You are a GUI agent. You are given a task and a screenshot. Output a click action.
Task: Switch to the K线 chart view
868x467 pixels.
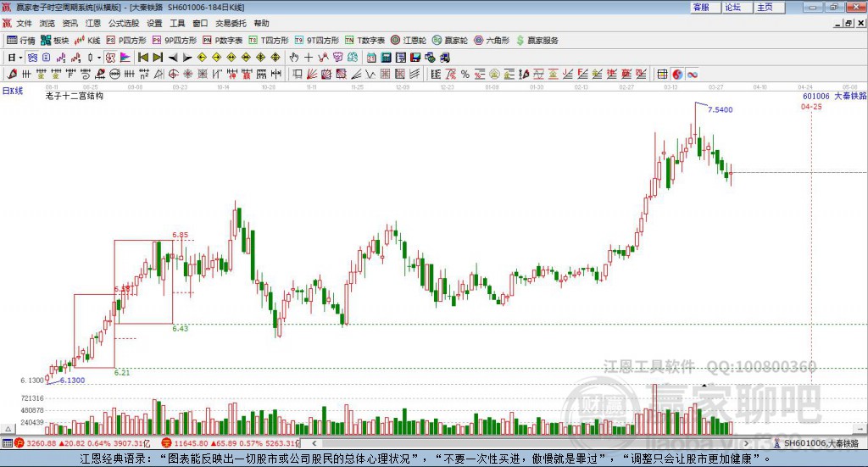(87, 41)
